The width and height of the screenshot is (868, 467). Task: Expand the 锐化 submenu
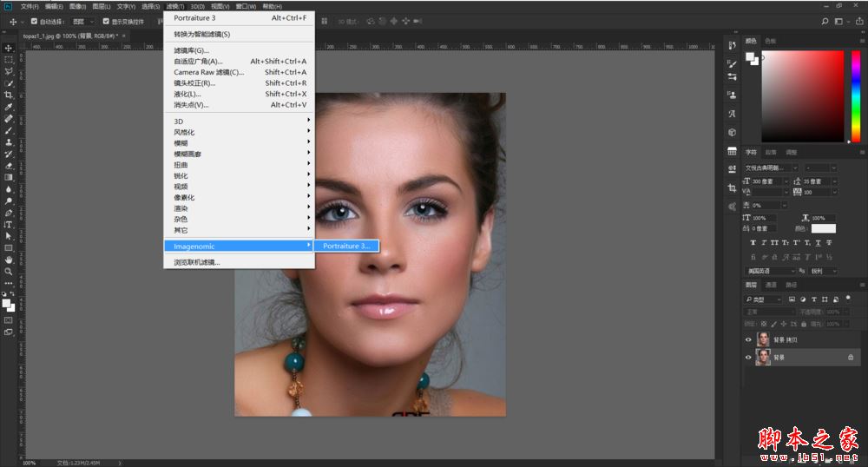click(240, 176)
